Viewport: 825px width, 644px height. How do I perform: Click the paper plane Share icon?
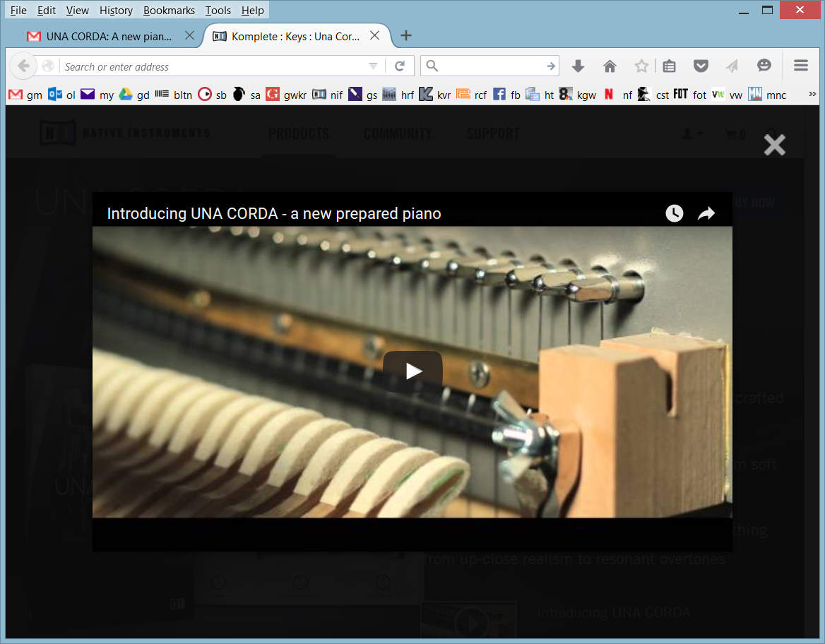[x=732, y=66]
